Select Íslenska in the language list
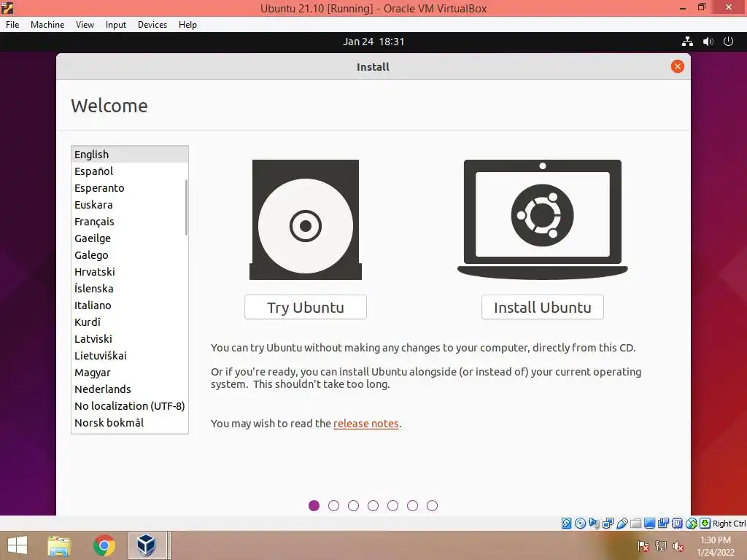The height and width of the screenshot is (560, 747). (130, 289)
